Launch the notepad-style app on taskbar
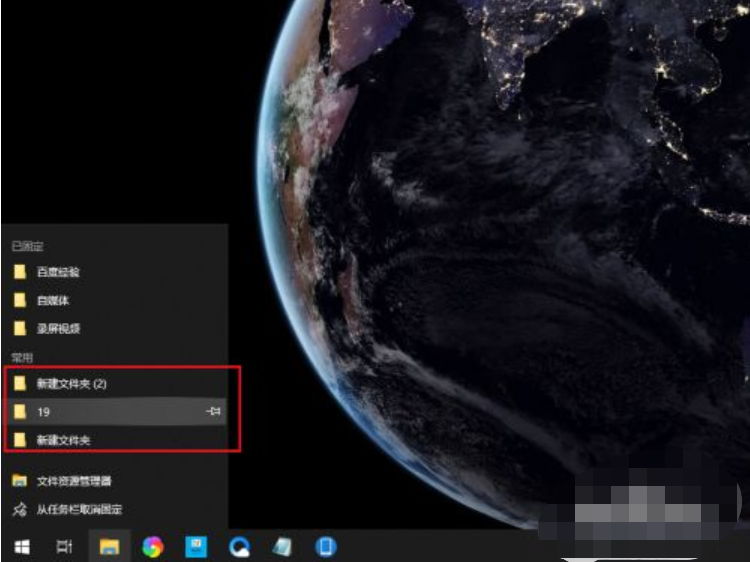This screenshot has height=562, width=750. click(x=283, y=546)
